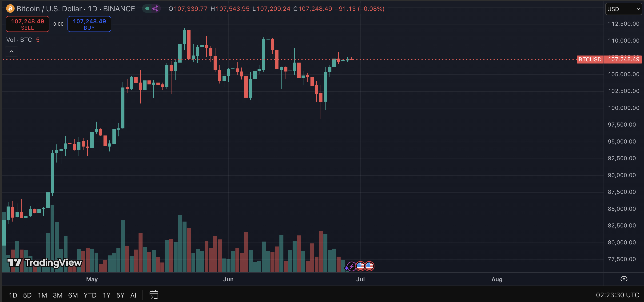
Task: Select the 1M time range
Action: point(42,295)
